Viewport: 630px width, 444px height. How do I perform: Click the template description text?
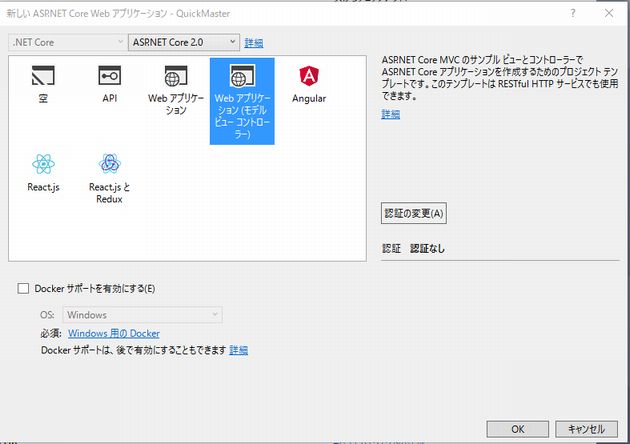coord(500,78)
